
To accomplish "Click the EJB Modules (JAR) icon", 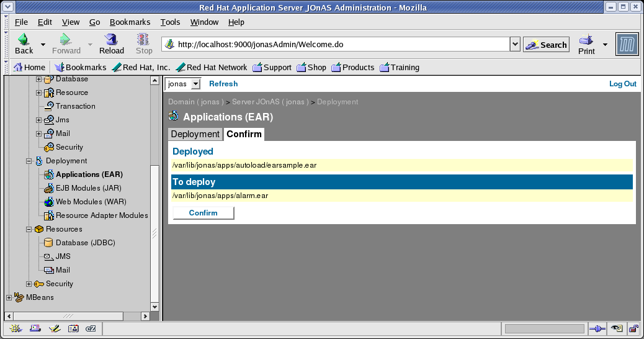I will click(49, 188).
